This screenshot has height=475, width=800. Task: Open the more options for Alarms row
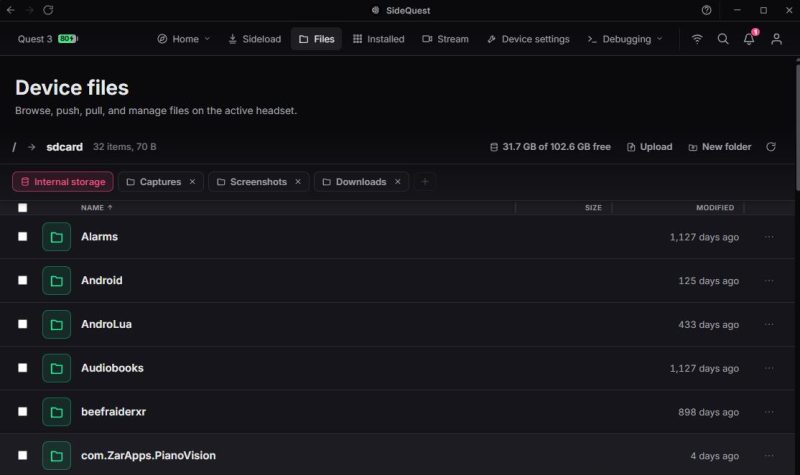769,237
